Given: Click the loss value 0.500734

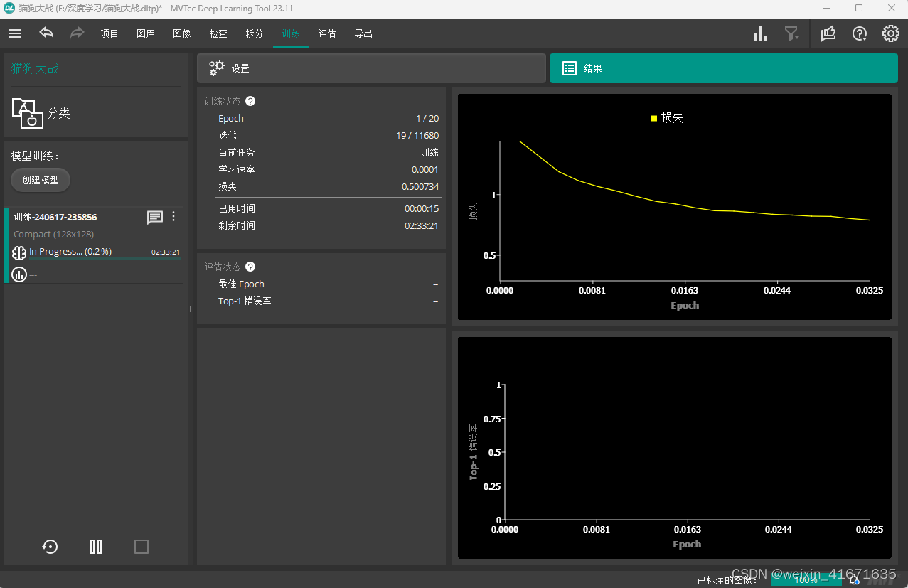Looking at the screenshot, I should 420,186.
